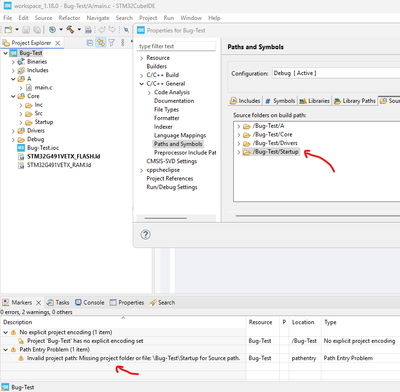Collapse the C/C++ General tree node
The image size is (400, 392).
pyautogui.click(x=141, y=84)
